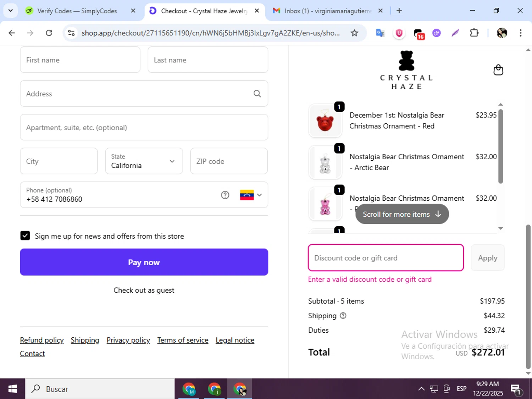Reload the checkout page
The width and height of the screenshot is (532, 399).
[49, 33]
